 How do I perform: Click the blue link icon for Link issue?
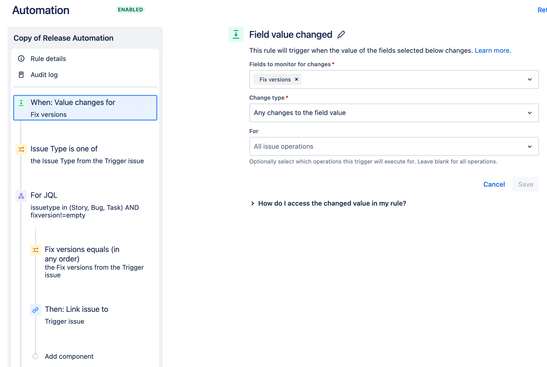(36, 310)
